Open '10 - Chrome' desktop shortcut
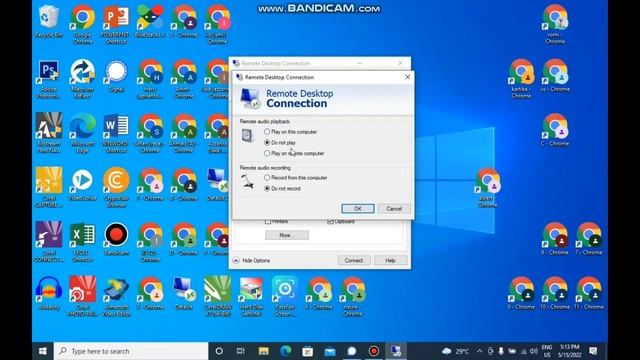 (555, 293)
